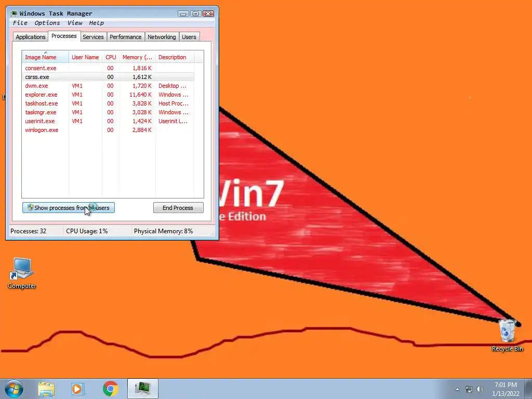Sort by the CPU column header
The height and width of the screenshot is (399, 532).
[x=111, y=57]
